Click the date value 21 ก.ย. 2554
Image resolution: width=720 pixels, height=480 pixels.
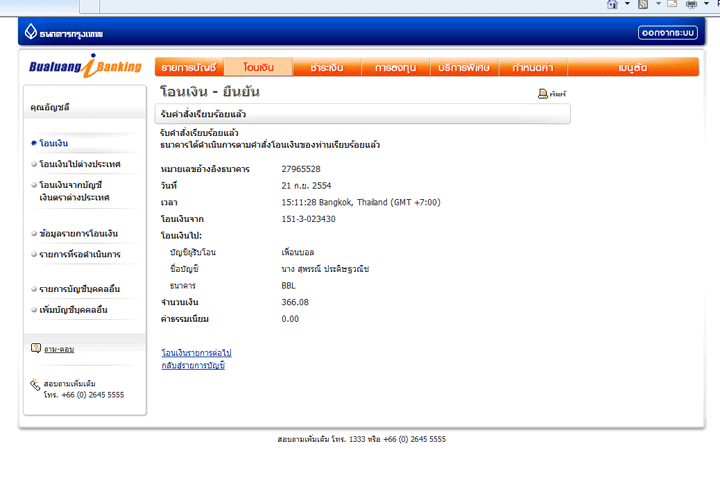pyautogui.click(x=306, y=186)
